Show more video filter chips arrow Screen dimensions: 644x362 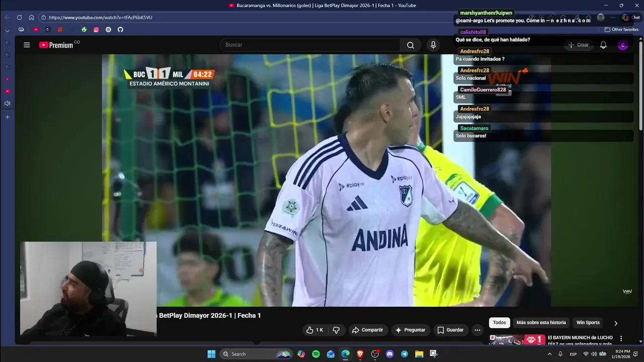coord(615,323)
